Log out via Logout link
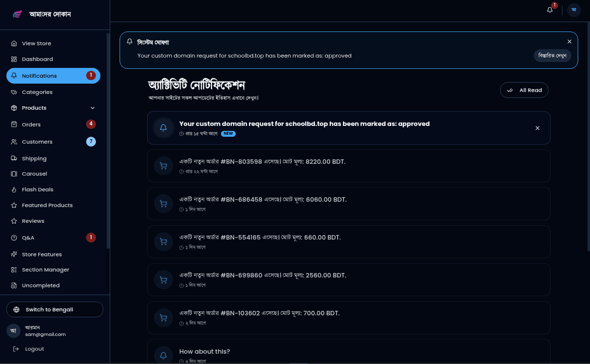 [34, 349]
